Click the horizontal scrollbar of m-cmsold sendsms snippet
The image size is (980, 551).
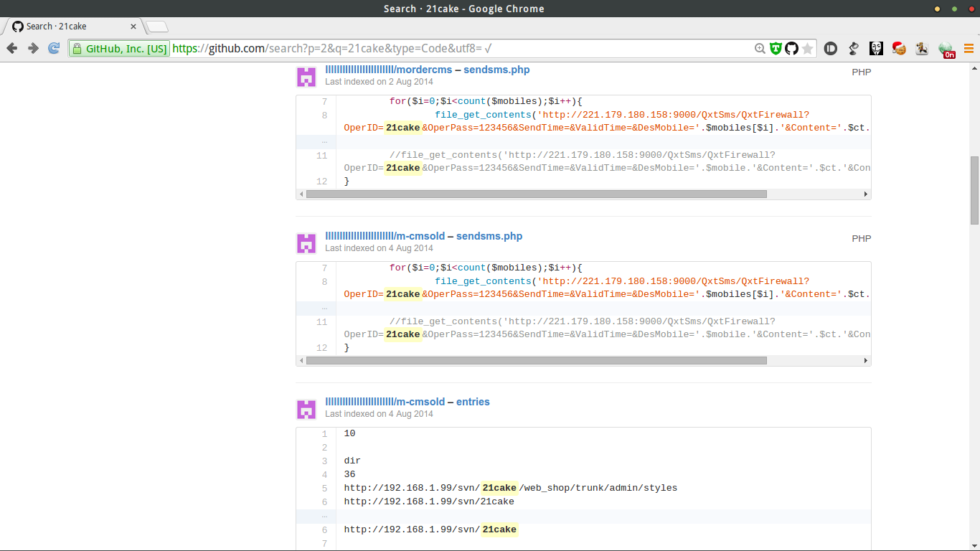[536, 360]
